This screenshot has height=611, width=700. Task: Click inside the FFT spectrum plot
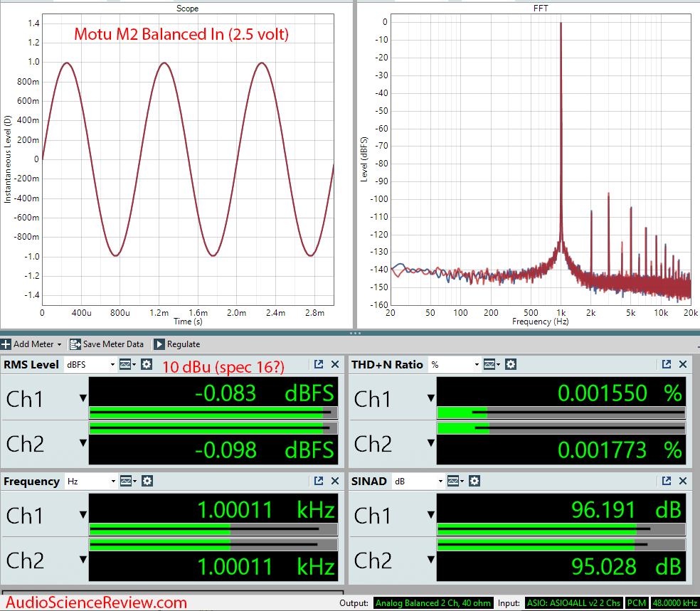click(x=541, y=159)
